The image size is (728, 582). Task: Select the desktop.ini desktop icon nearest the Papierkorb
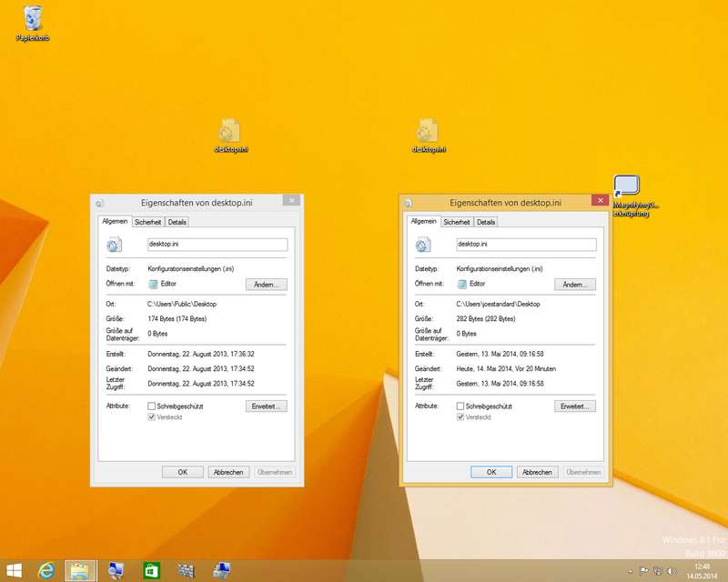coord(231,133)
